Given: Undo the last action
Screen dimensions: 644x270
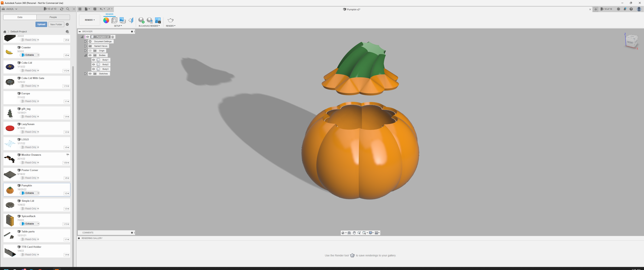Looking at the screenshot, I should pyautogui.click(x=101, y=9).
